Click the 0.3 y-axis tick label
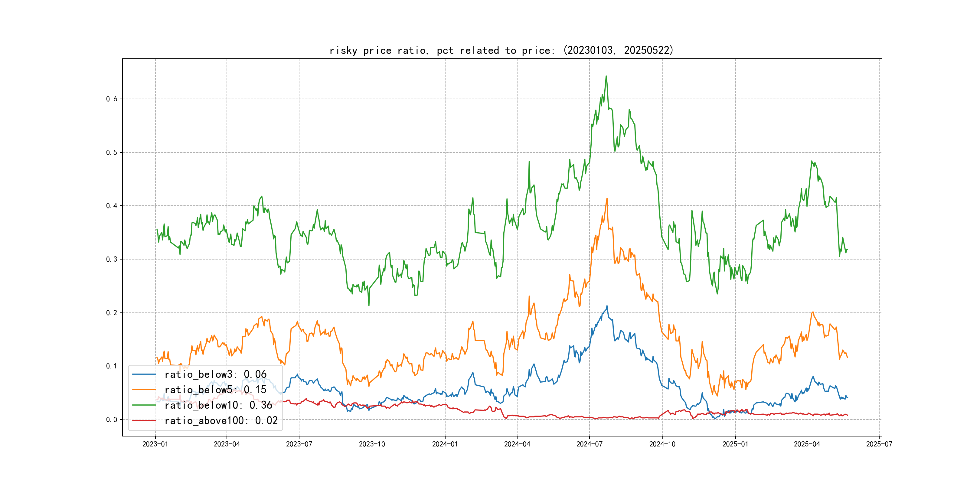The width and height of the screenshot is (980, 490). [x=112, y=259]
